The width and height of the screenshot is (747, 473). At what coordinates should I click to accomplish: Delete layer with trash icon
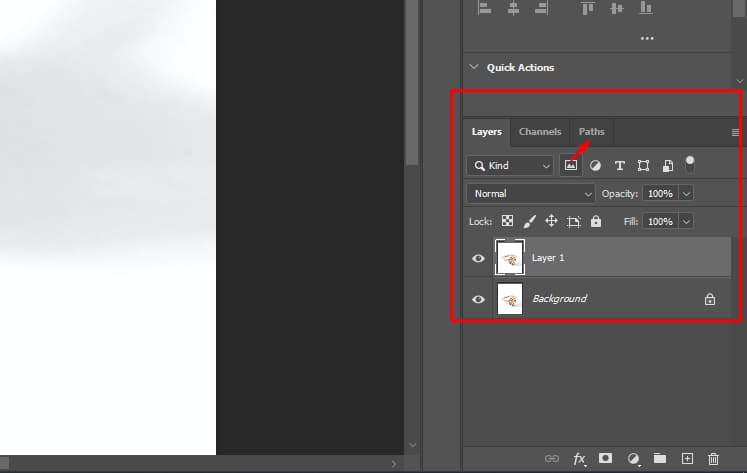713,459
